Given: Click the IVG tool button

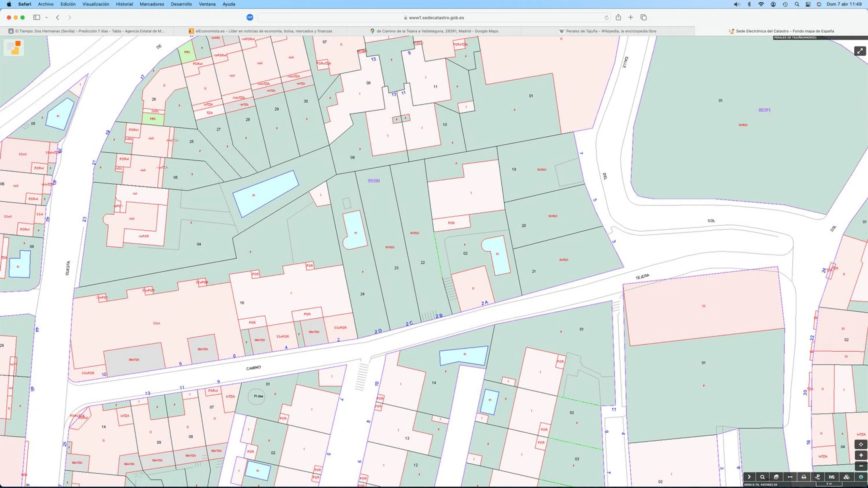Looking at the screenshot, I should click(832, 477).
